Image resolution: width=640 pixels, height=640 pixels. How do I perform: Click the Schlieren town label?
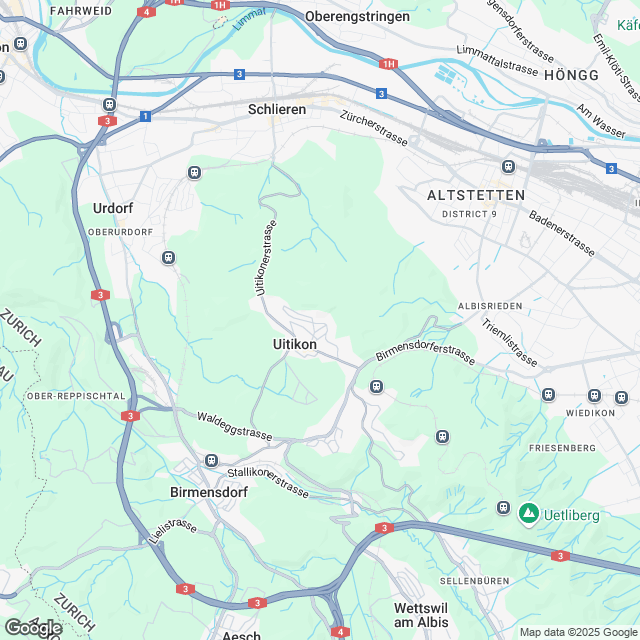coord(277,109)
